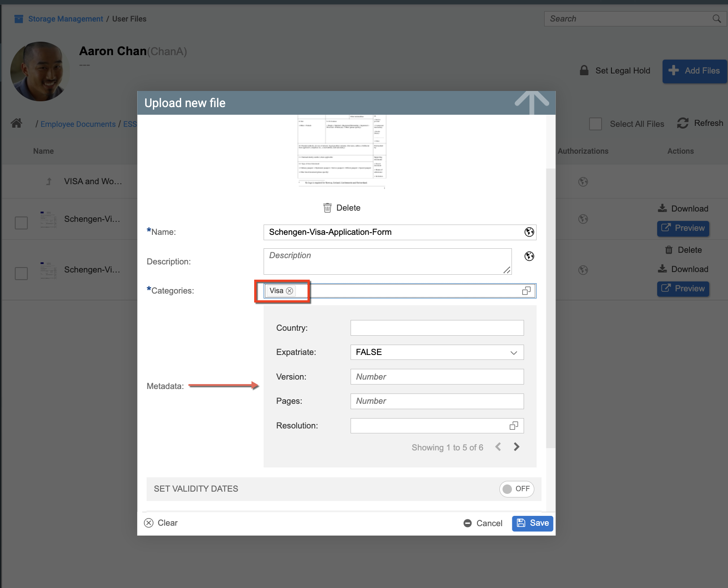This screenshot has height=588, width=728.
Task: Click the trash Delete icon under preview
Action: (328, 208)
